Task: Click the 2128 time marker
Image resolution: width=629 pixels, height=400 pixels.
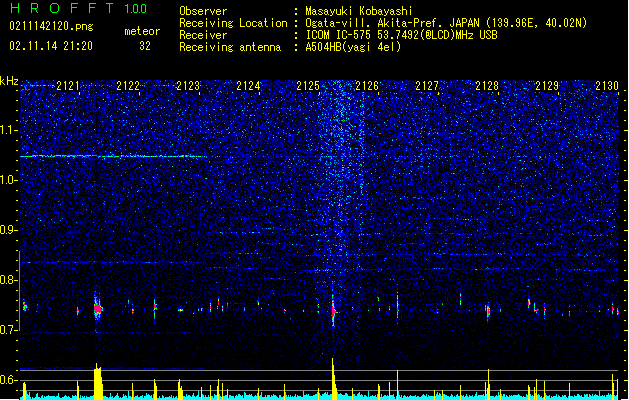Action: point(487,86)
